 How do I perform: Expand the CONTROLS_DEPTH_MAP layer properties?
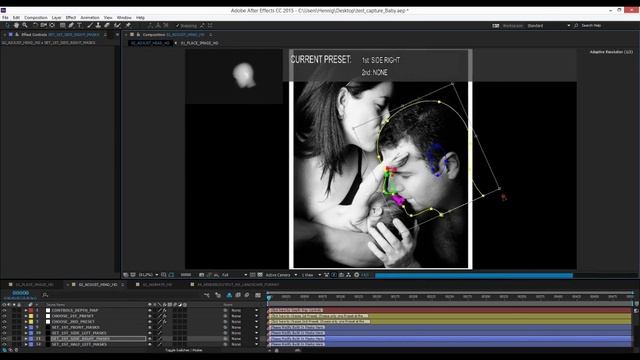click(26, 310)
